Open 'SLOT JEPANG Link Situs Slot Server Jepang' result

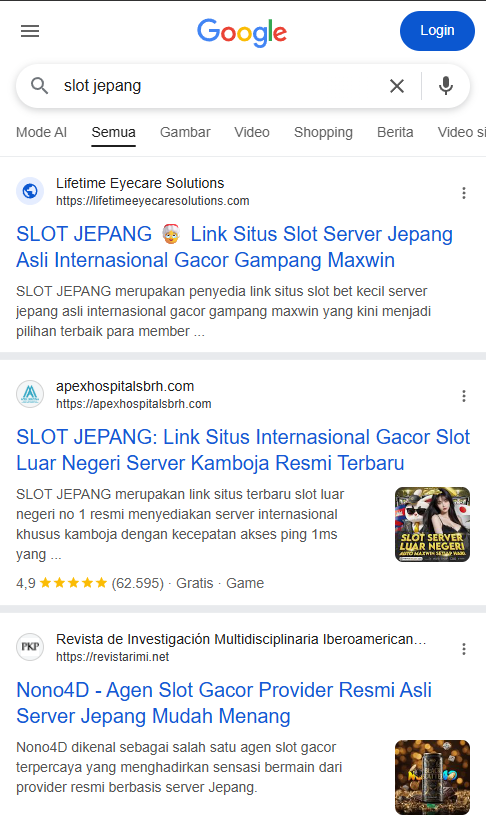pos(235,247)
